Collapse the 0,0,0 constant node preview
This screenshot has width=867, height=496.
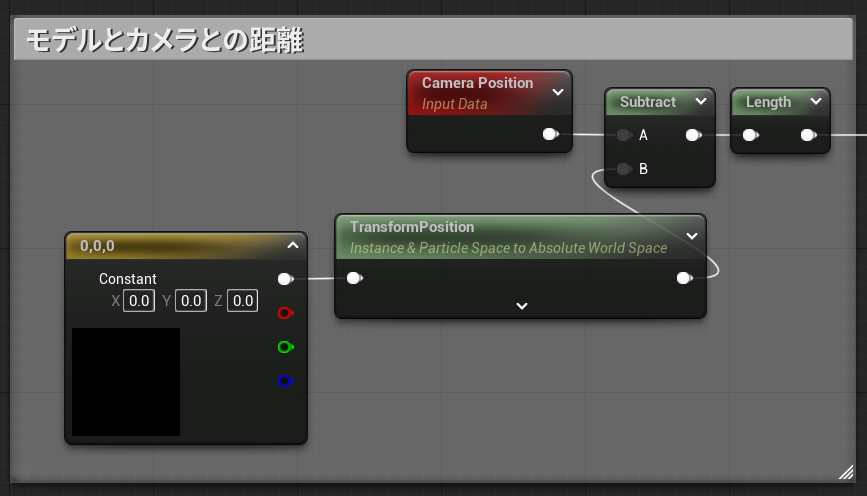(x=292, y=245)
